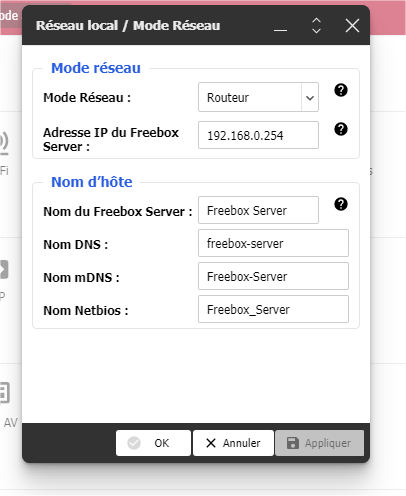Select the Réseau local / Mode Réseau title
The width and height of the screenshot is (406, 496).
click(x=128, y=26)
